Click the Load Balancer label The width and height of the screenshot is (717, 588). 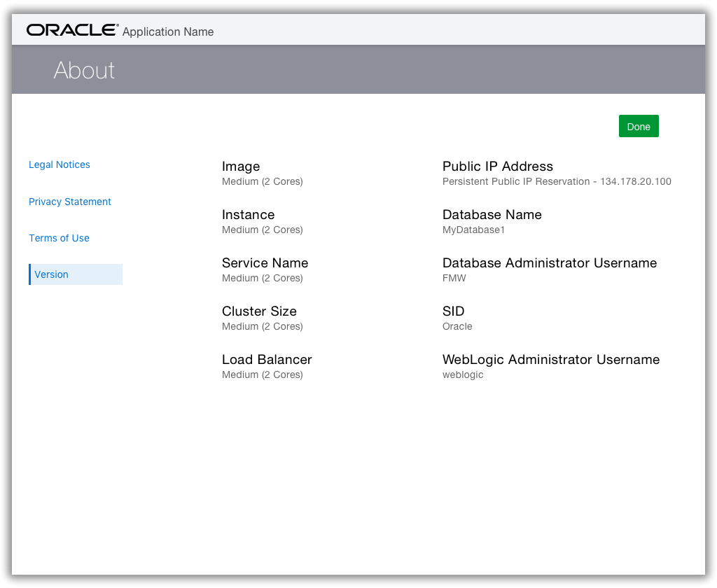pyautogui.click(x=267, y=360)
